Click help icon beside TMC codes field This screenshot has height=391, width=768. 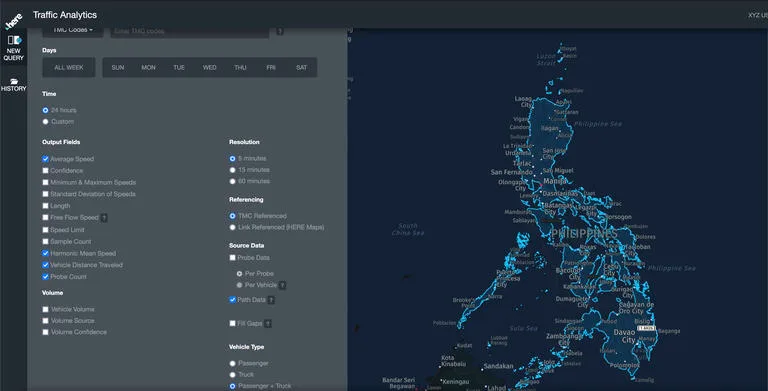[280, 31]
